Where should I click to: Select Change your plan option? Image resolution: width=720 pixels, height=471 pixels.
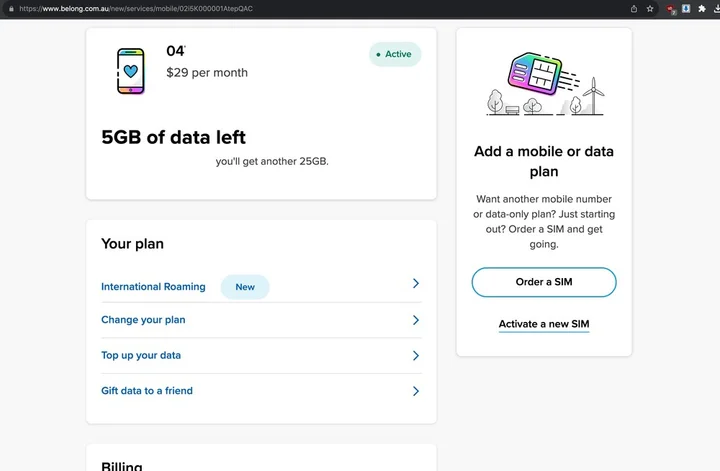click(143, 320)
